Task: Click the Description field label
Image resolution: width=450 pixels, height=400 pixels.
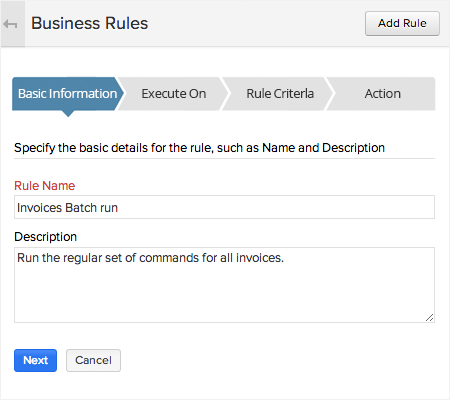Action: click(x=46, y=237)
